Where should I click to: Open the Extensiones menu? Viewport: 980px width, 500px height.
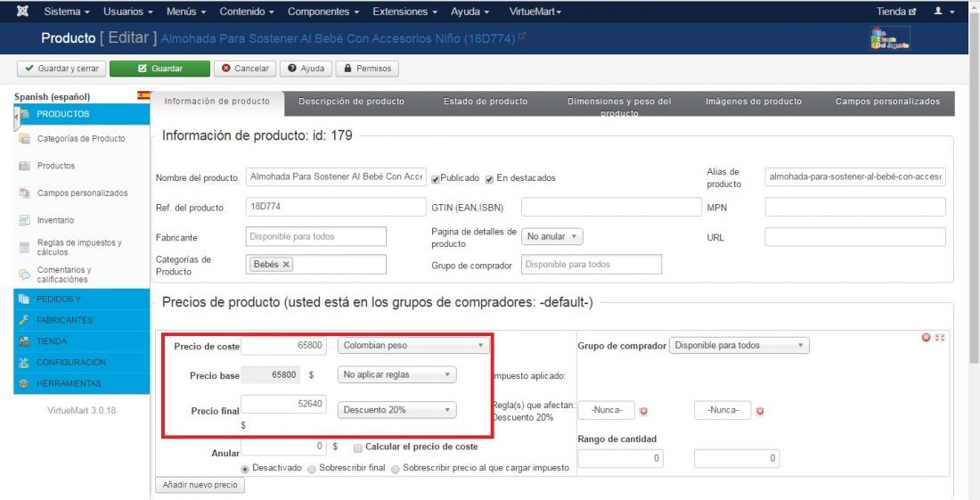(x=405, y=12)
